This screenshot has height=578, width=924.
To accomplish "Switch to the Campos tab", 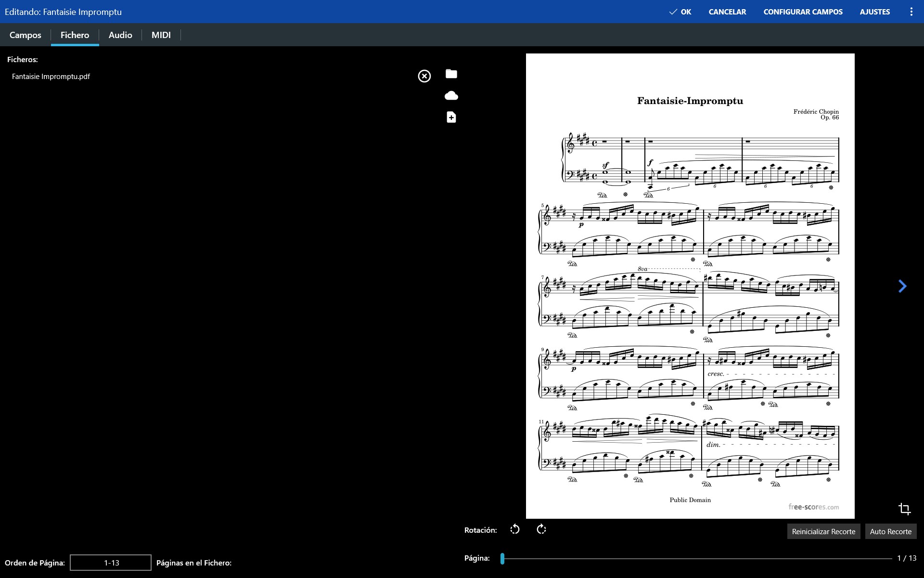I will pos(26,35).
